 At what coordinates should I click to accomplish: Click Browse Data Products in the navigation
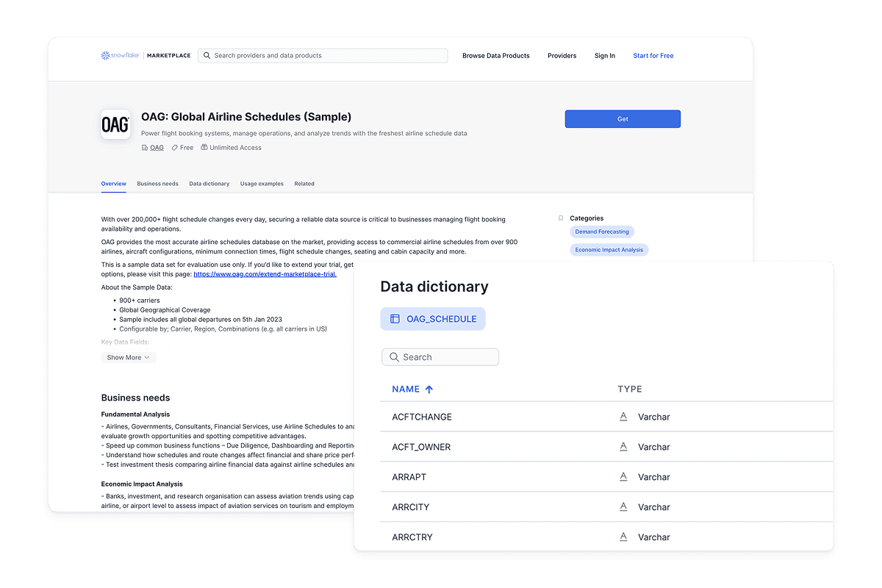click(495, 55)
